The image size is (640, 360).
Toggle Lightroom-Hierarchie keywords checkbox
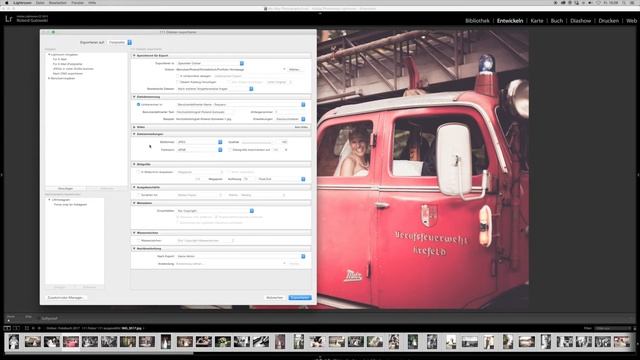coord(178,223)
